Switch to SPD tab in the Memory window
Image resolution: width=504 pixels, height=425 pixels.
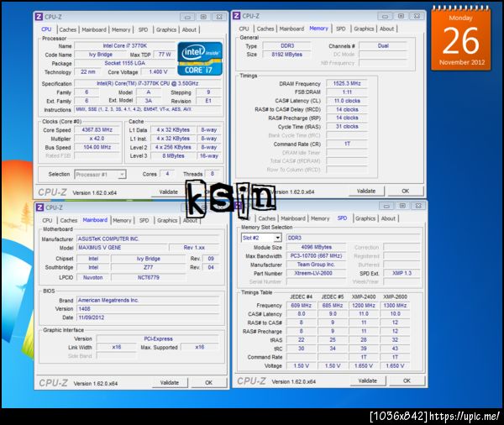pos(341,29)
